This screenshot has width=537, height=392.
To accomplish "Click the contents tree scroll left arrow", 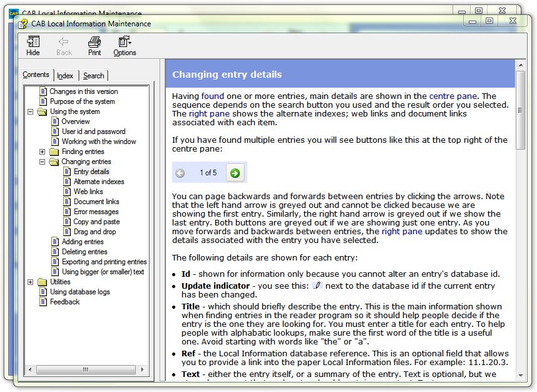I will [x=31, y=369].
